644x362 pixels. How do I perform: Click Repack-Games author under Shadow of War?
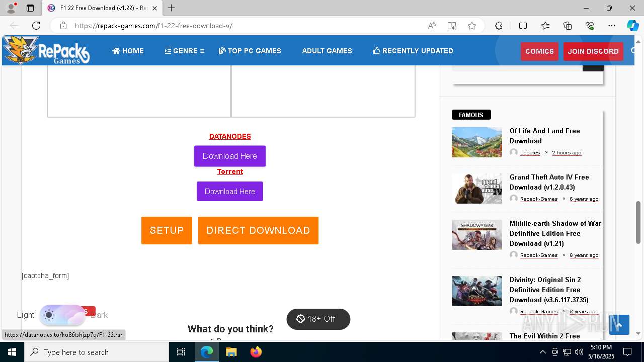click(538, 255)
